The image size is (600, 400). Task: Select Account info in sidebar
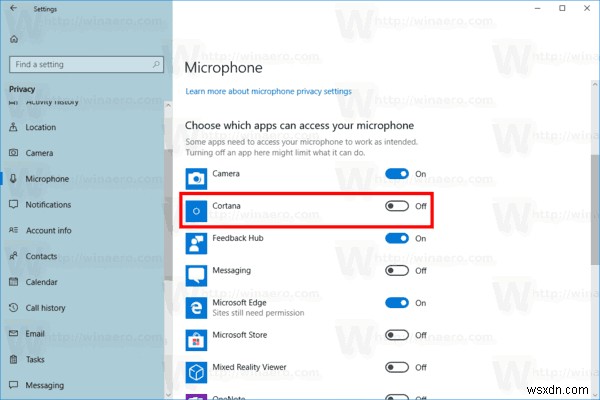click(x=48, y=230)
